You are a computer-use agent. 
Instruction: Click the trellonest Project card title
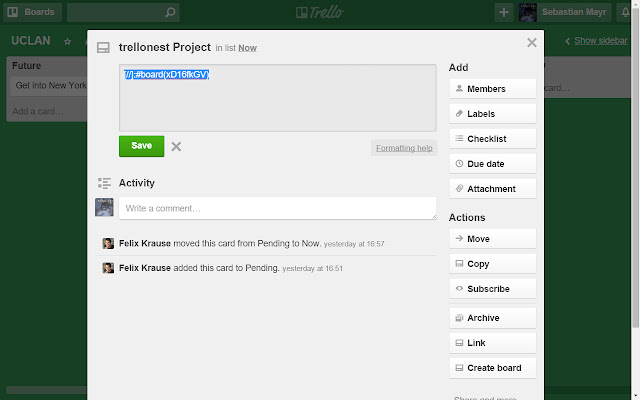point(165,47)
